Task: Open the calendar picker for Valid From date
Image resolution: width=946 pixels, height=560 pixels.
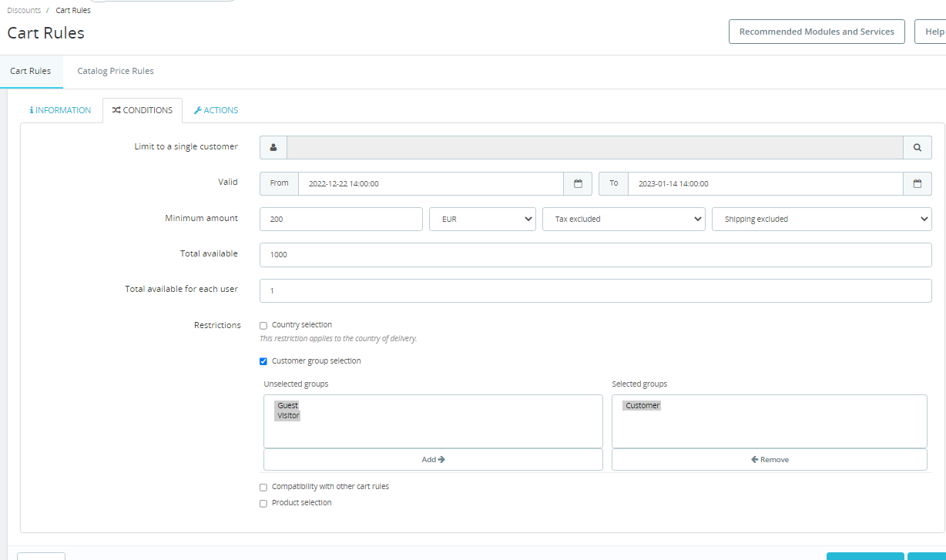Action: tap(578, 183)
